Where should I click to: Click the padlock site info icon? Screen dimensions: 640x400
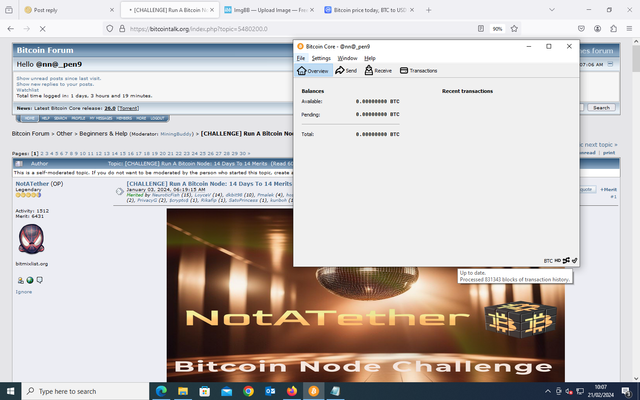tap(122, 29)
